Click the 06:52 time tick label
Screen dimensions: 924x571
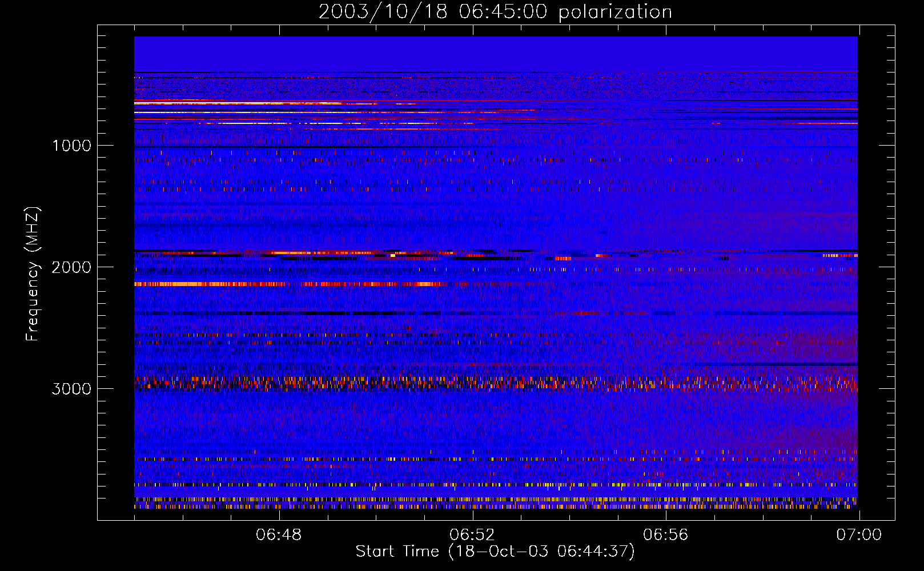472,535
